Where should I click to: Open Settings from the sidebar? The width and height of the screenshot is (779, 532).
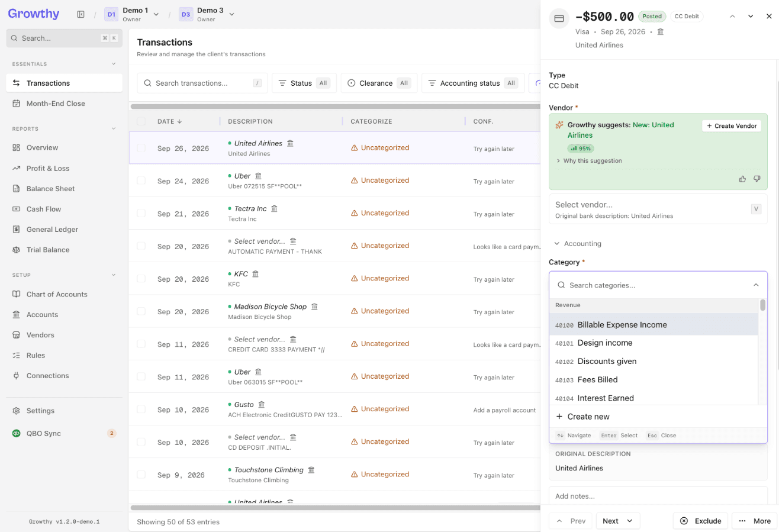point(64,411)
